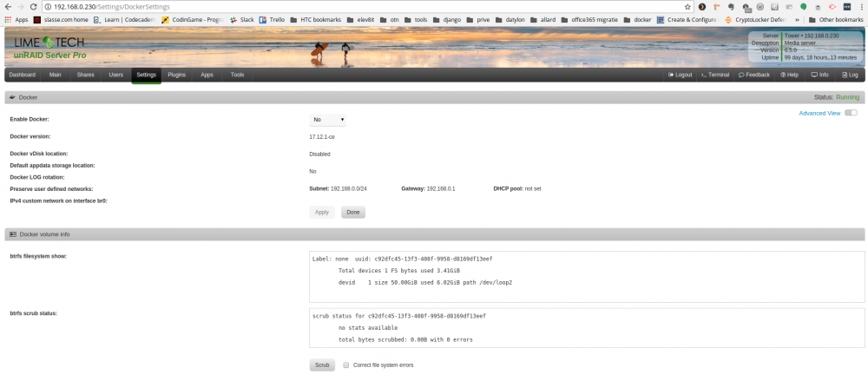Viewport: 868px width, 381px height.
Task: Expand HTC bookmarks folder
Action: 315,19
